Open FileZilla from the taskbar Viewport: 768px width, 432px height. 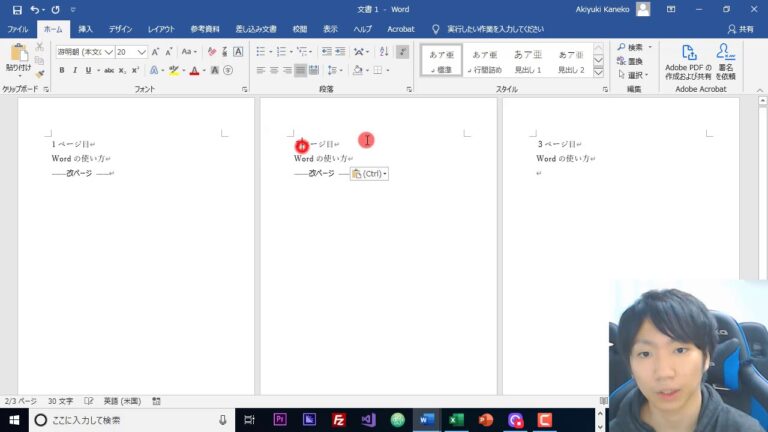pyautogui.click(x=338, y=420)
